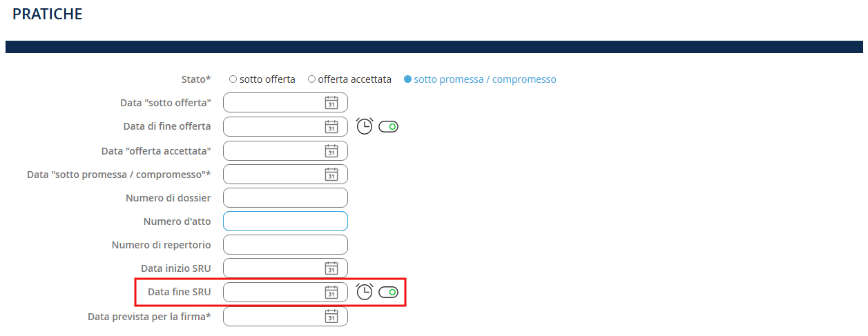Select "sotto offerta" radio option
The width and height of the screenshot is (868, 336).
click(x=233, y=79)
